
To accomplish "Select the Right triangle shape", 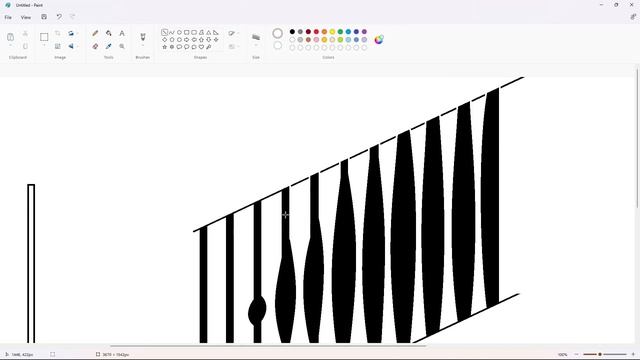I will pos(216,32).
